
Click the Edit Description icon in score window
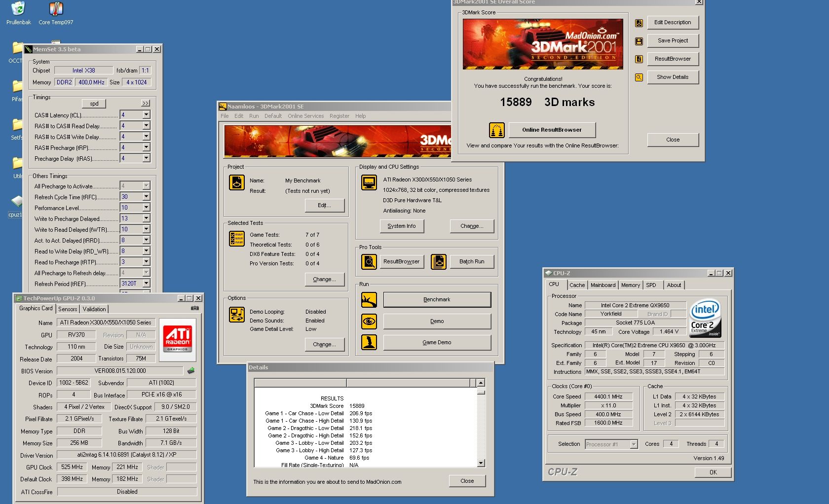pos(639,23)
